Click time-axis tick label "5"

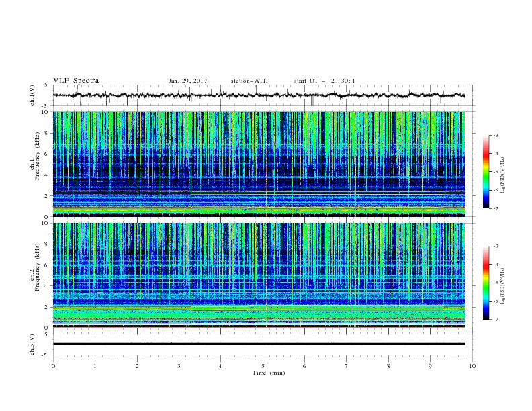coord(263,366)
